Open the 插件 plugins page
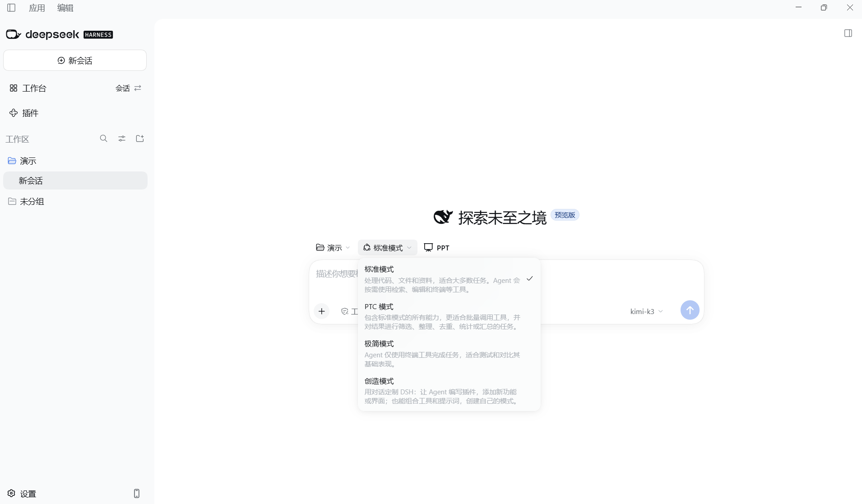This screenshot has width=862, height=504. pos(24,113)
